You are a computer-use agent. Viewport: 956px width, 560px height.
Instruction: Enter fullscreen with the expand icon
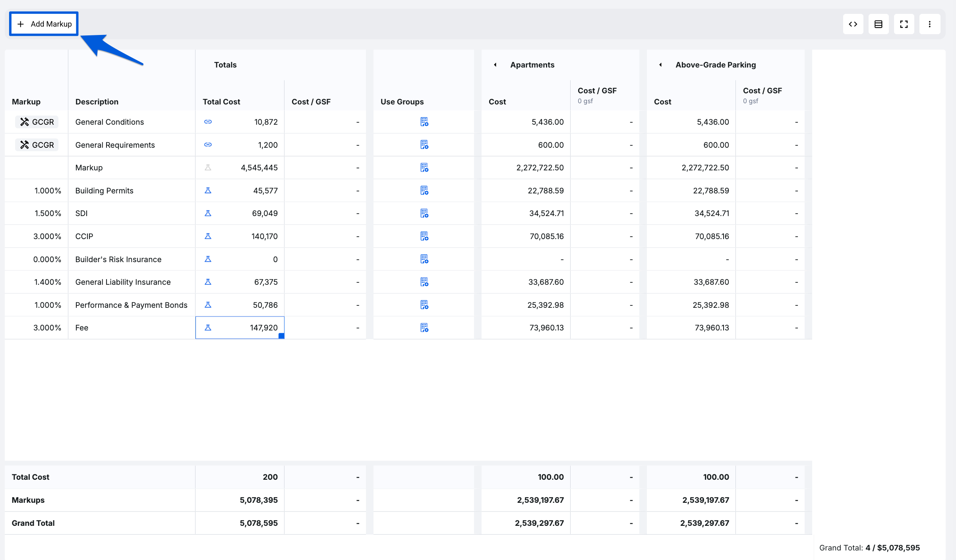tap(904, 24)
